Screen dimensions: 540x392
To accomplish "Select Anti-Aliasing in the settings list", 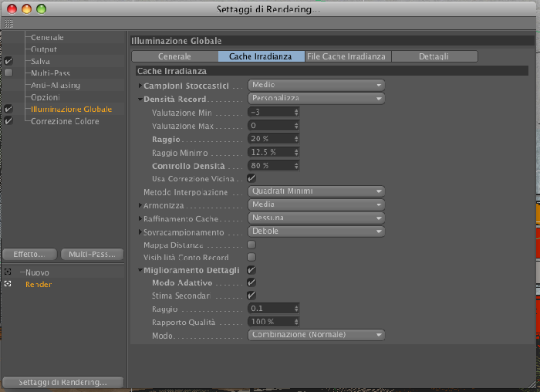I will [x=55, y=85].
